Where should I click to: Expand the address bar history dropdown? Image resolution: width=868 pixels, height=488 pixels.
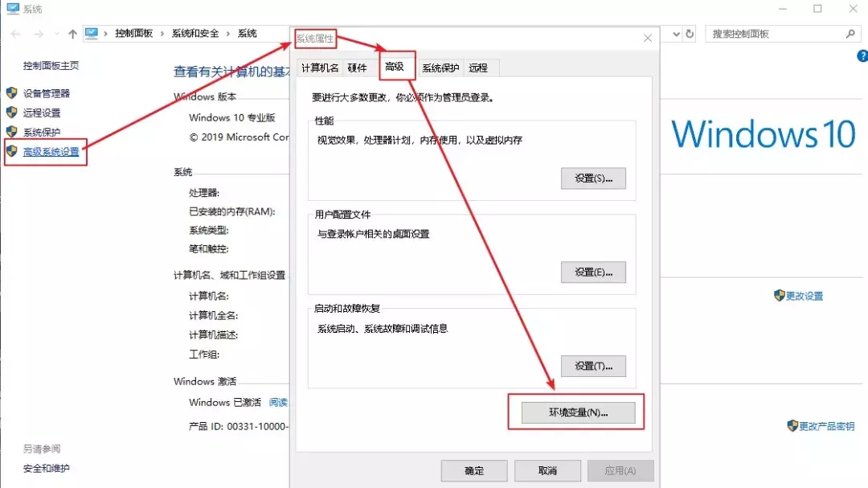677,34
